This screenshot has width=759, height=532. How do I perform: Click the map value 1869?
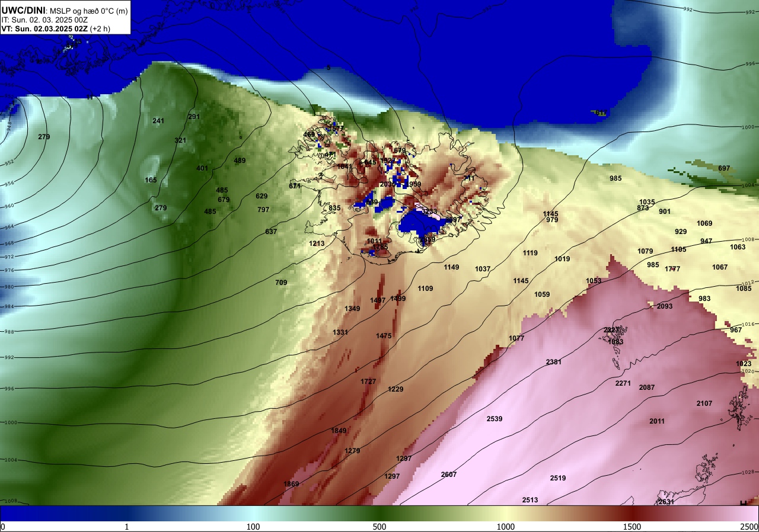(291, 484)
